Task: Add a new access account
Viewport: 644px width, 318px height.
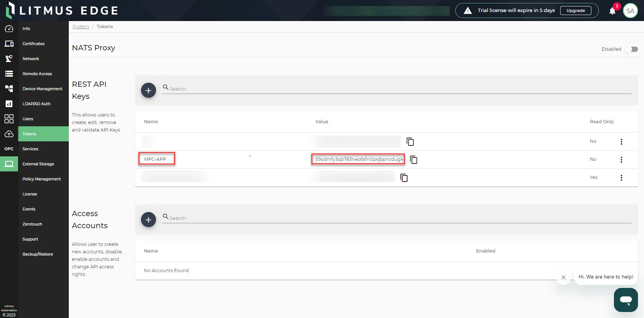Action: (x=148, y=220)
